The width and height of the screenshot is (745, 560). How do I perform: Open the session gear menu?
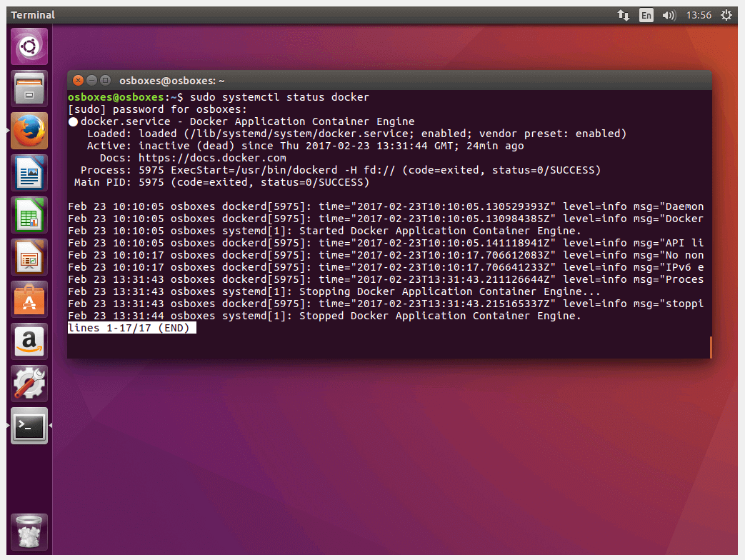coord(727,14)
